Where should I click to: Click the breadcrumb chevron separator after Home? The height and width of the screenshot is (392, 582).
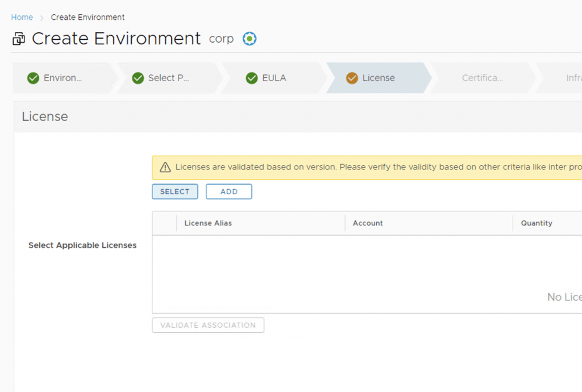point(41,18)
